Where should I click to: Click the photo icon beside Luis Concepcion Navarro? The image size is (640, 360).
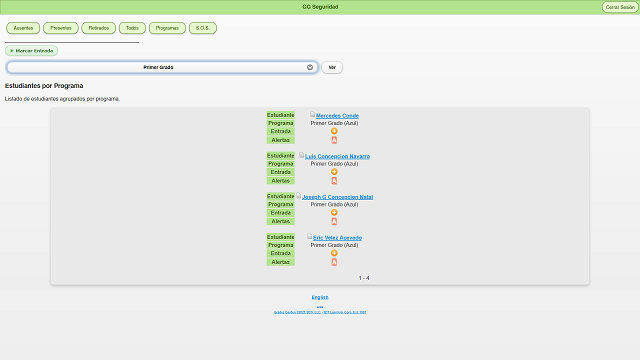click(x=301, y=155)
